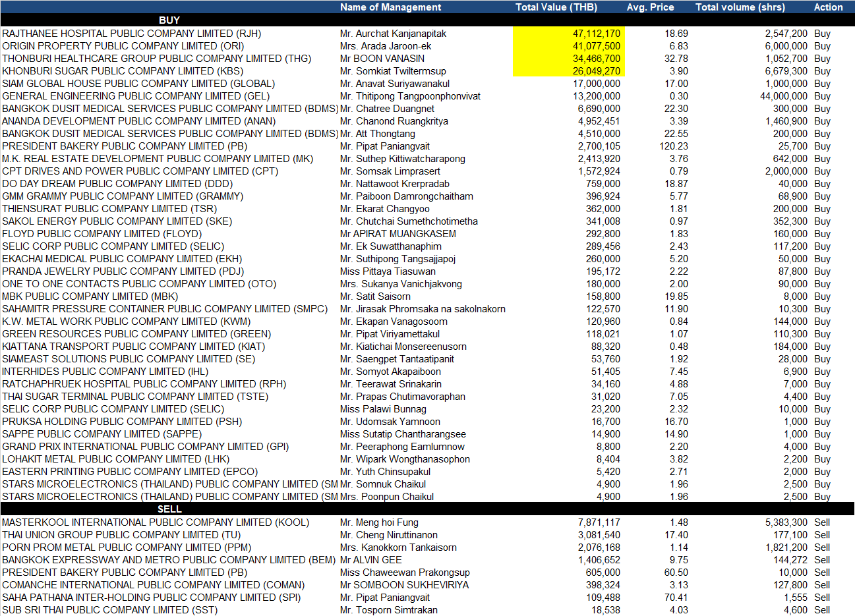Click average price 120.23
Screen dimensions: 855x616
click(674, 146)
